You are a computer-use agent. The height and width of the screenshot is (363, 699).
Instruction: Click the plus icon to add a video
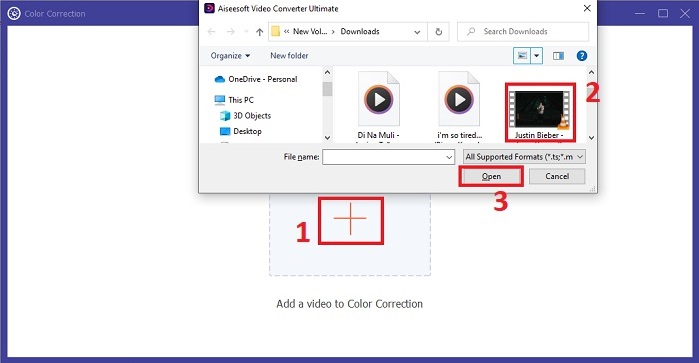(x=350, y=219)
